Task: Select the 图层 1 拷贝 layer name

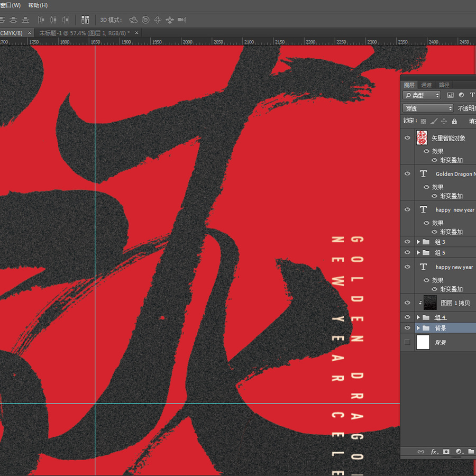Action: pyautogui.click(x=455, y=303)
